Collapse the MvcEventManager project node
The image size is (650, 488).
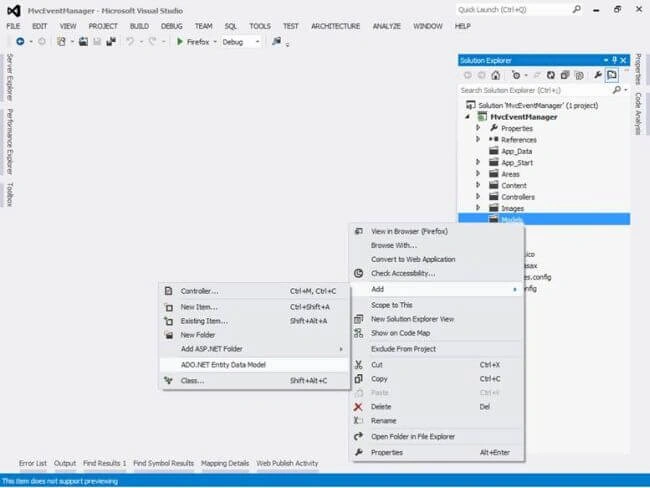(467, 117)
